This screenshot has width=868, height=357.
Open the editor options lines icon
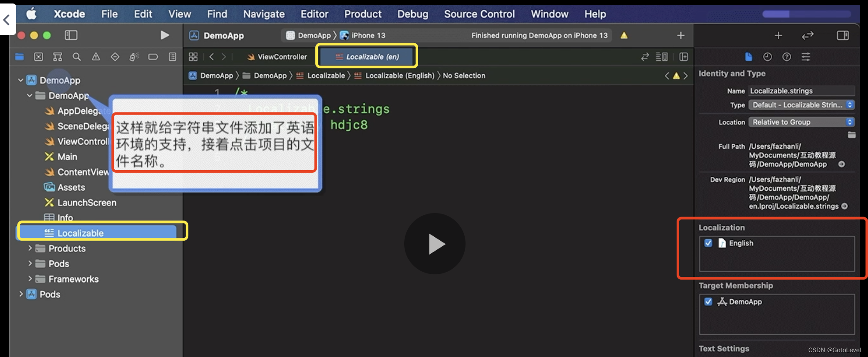[x=662, y=56]
